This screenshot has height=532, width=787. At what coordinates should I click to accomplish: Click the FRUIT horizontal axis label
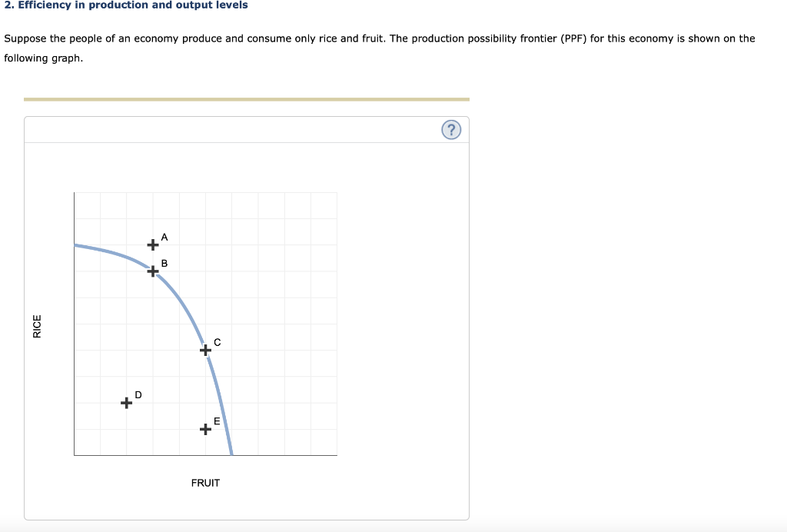click(x=205, y=483)
